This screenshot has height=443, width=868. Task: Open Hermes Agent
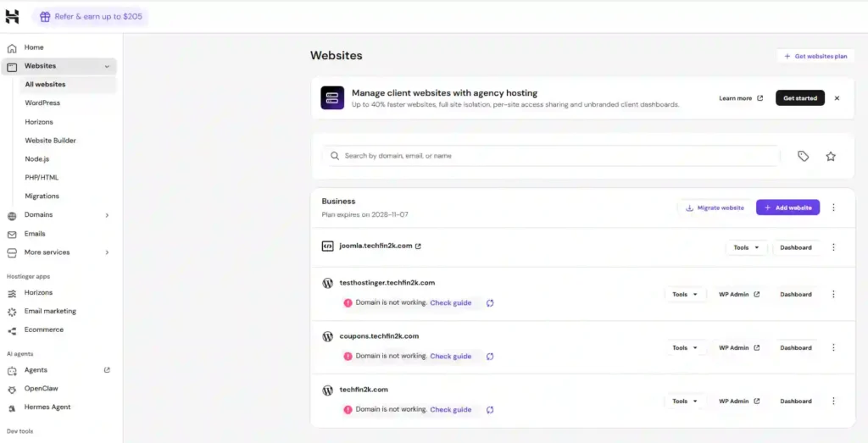(x=47, y=407)
